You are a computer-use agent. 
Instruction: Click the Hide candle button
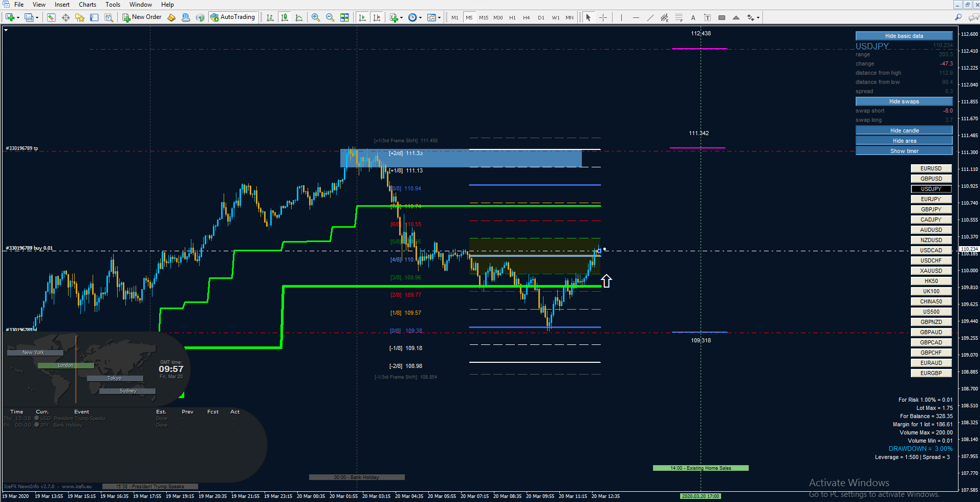(x=904, y=130)
